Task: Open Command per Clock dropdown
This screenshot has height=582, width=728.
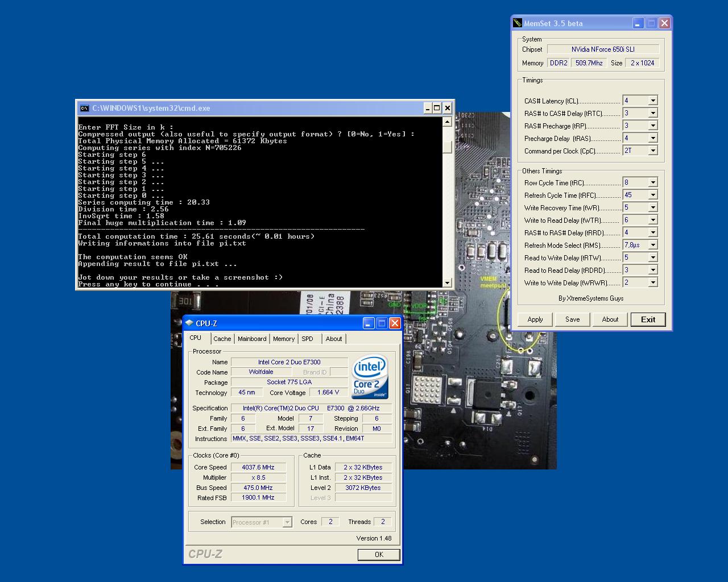Action: 653,151
